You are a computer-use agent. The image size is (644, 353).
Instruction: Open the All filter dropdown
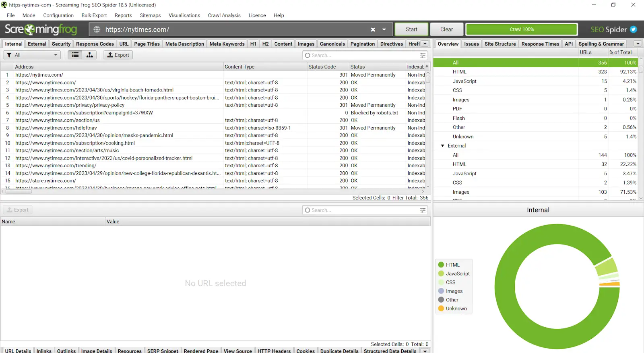coord(32,55)
